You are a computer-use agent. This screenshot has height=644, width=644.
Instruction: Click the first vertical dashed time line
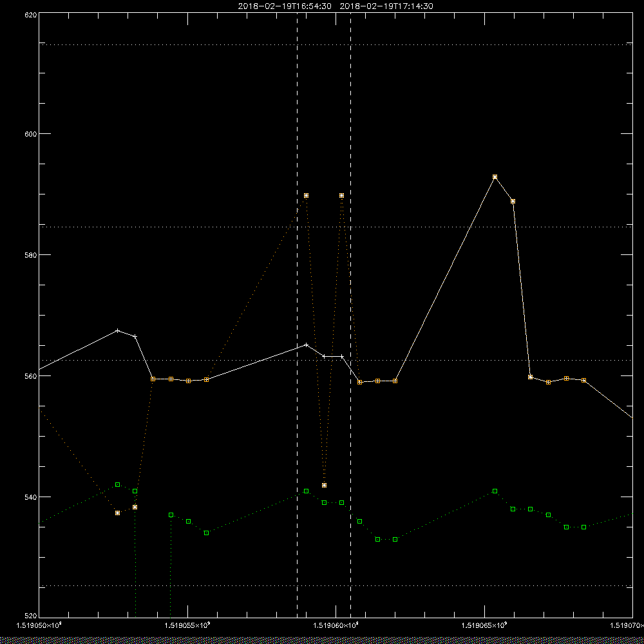tap(297, 315)
